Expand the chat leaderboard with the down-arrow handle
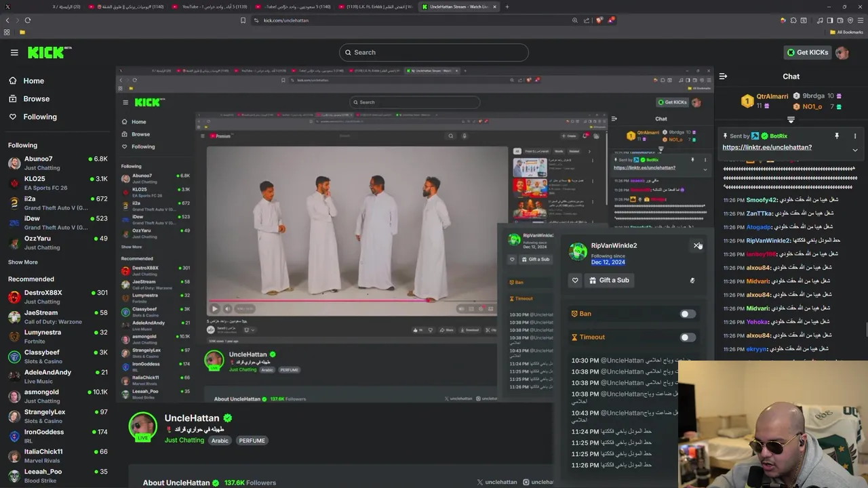 (x=791, y=120)
